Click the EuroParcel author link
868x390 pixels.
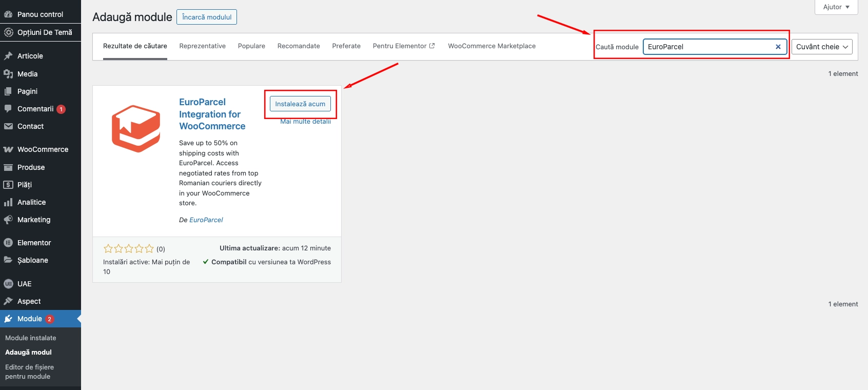tap(206, 220)
